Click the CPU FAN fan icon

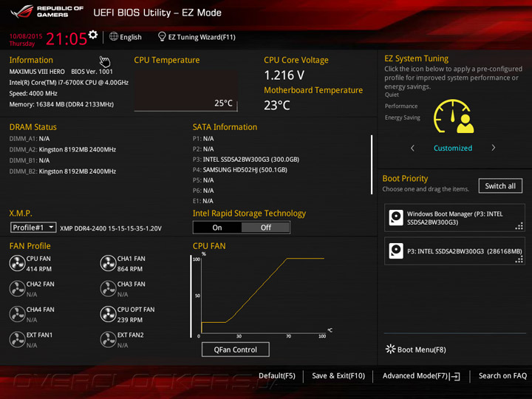pos(17,263)
